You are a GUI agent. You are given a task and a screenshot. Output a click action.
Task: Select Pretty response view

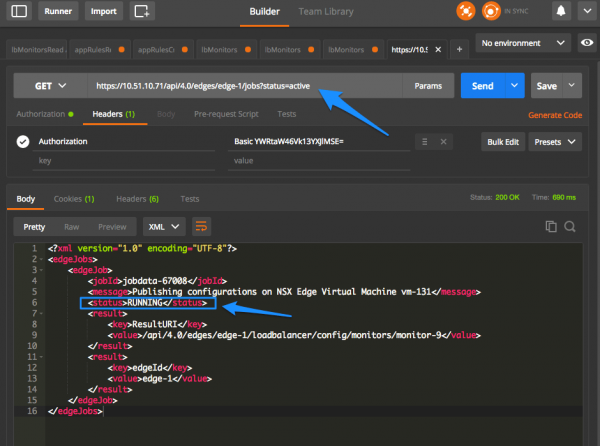point(34,227)
